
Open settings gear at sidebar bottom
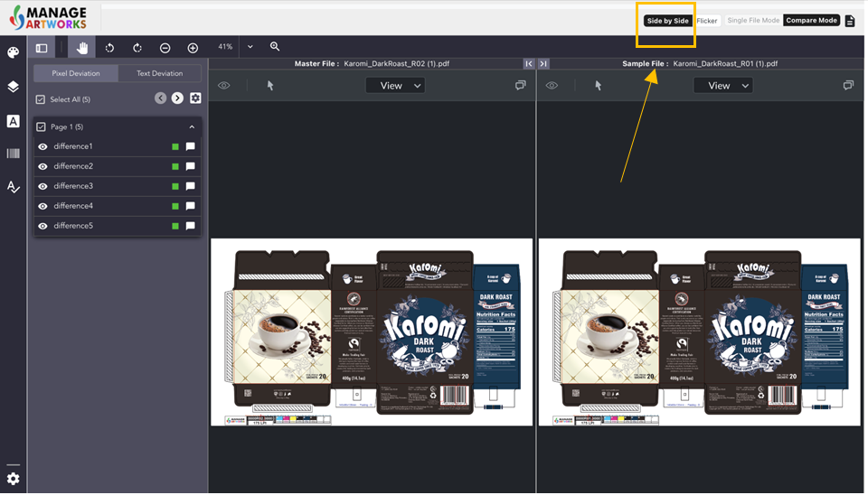pos(14,479)
